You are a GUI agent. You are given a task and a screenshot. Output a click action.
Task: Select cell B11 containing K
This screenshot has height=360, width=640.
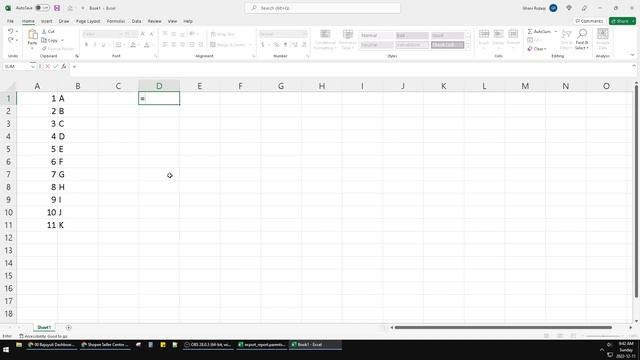coord(78,225)
